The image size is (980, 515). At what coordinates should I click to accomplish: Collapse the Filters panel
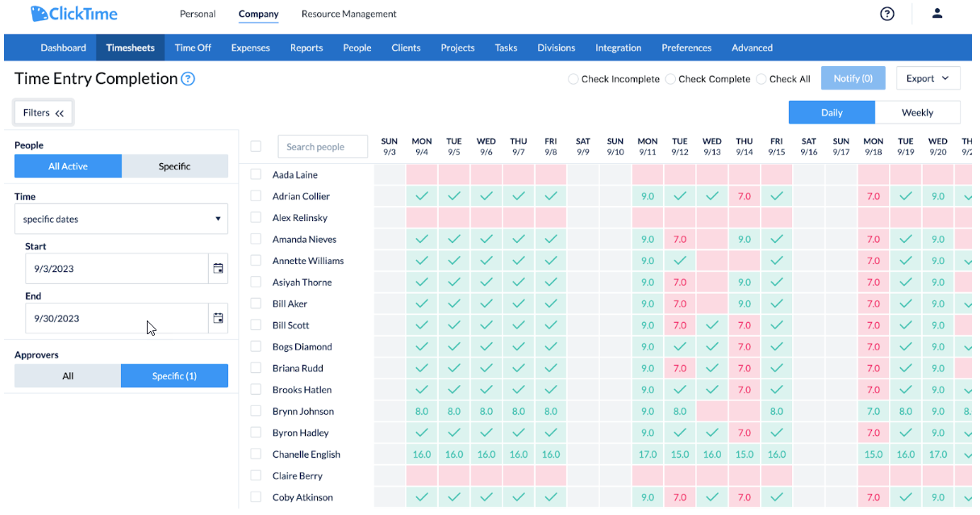click(43, 112)
